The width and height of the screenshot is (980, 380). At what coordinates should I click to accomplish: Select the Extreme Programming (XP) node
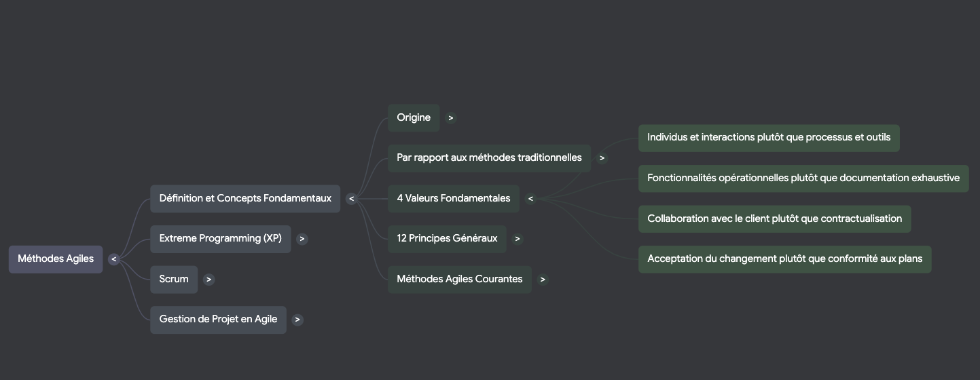[220, 239]
